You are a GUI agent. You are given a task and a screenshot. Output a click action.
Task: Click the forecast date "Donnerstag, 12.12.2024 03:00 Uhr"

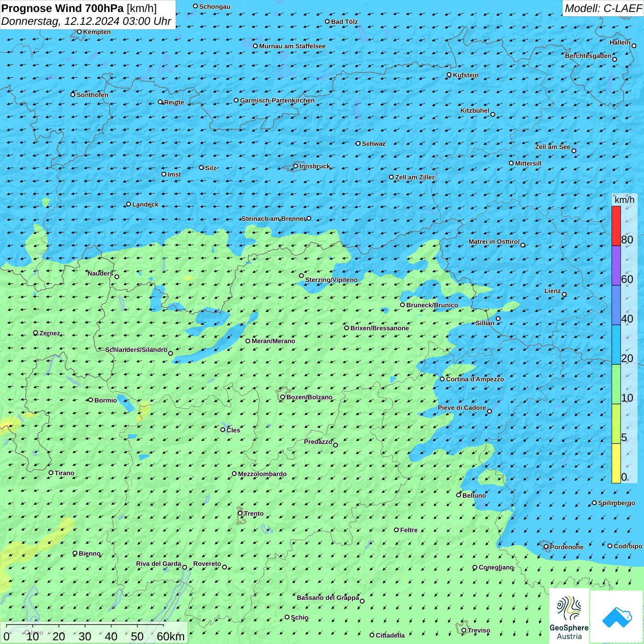[86, 21]
